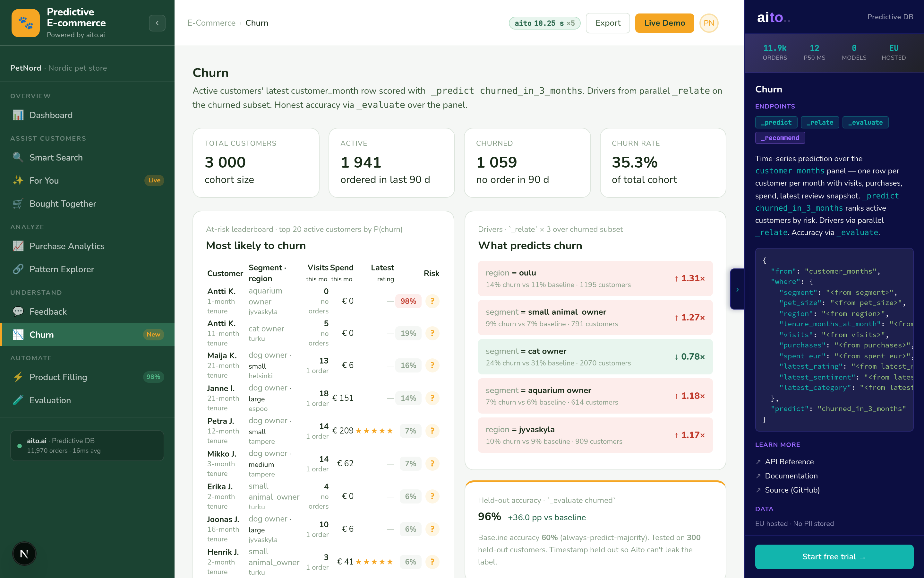This screenshot has width=924, height=578.
Task: Select the small animal_owner driver card
Action: (x=595, y=317)
